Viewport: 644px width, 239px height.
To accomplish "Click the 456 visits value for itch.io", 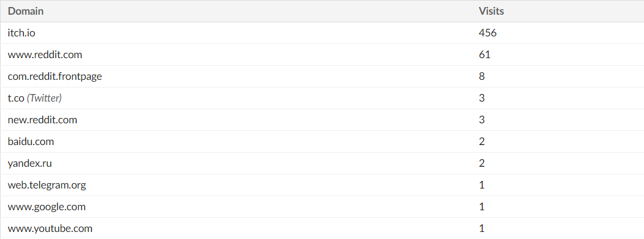I will 487,33.
